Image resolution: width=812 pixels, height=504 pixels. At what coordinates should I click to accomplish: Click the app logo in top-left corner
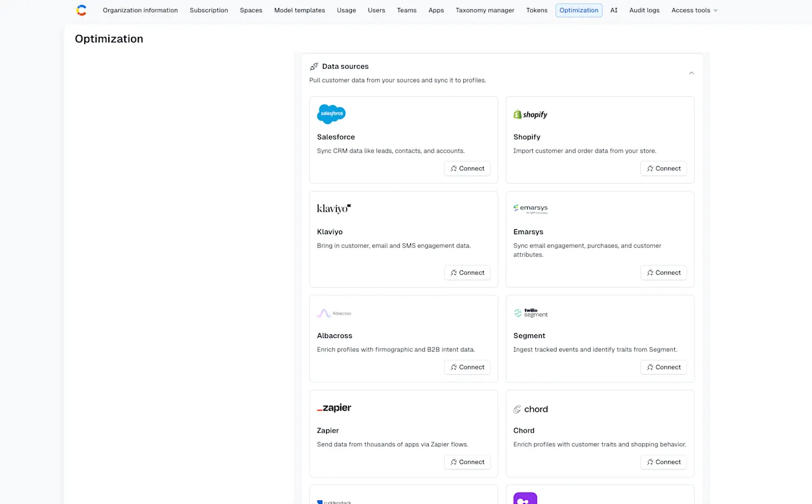click(81, 10)
